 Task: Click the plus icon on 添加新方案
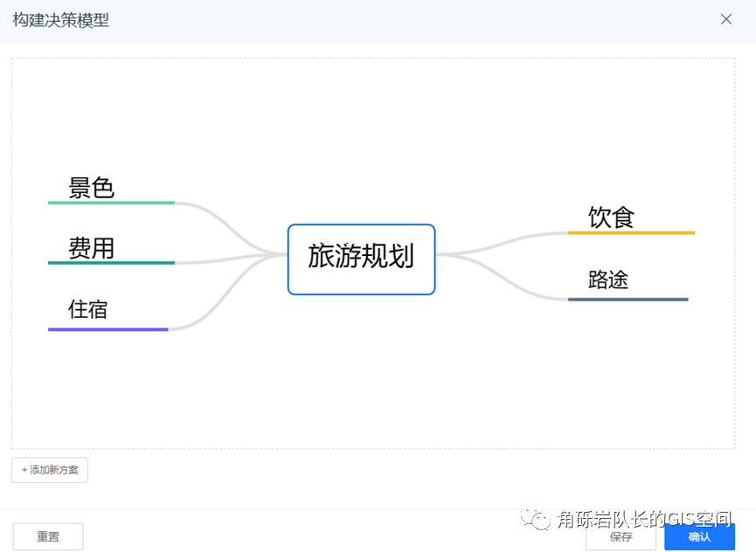[24, 470]
